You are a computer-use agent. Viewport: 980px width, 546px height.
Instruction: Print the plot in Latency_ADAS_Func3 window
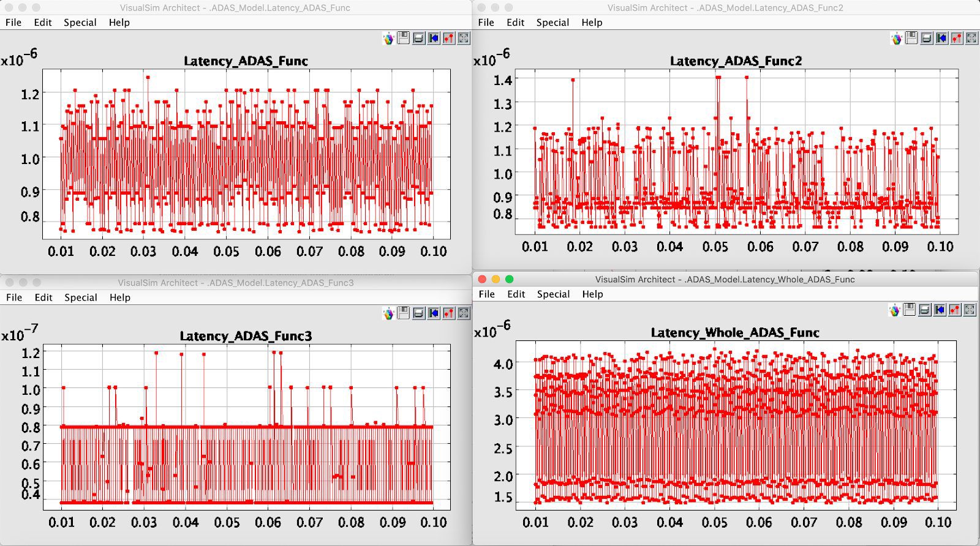(419, 313)
